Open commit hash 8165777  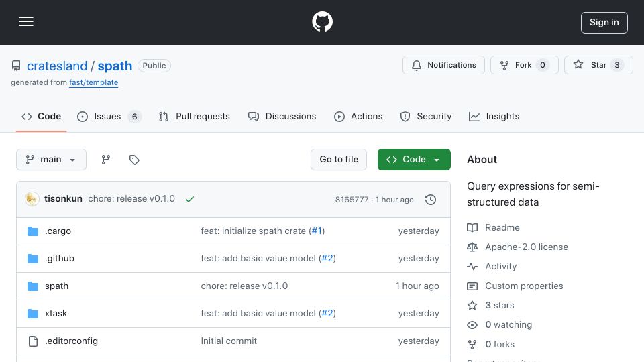(x=352, y=200)
